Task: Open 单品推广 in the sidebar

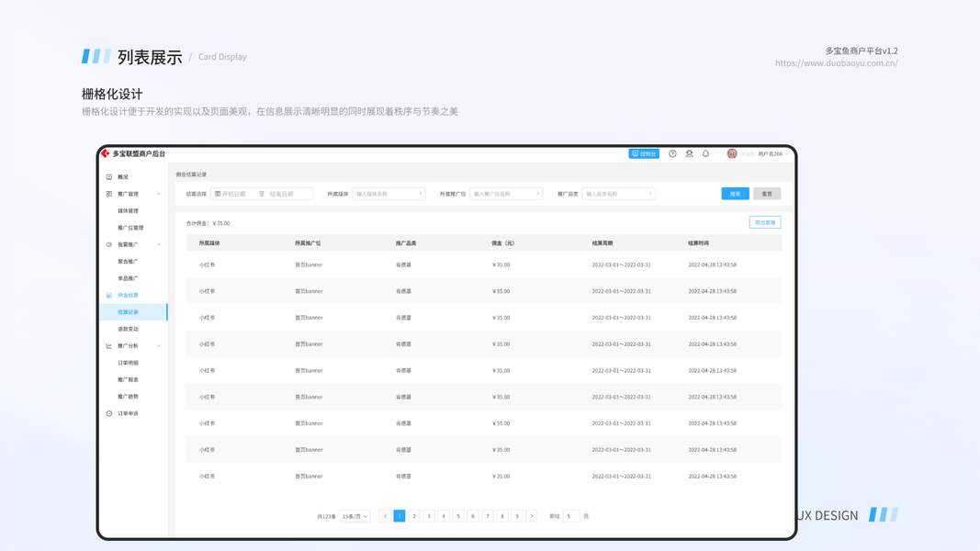Action: click(128, 278)
